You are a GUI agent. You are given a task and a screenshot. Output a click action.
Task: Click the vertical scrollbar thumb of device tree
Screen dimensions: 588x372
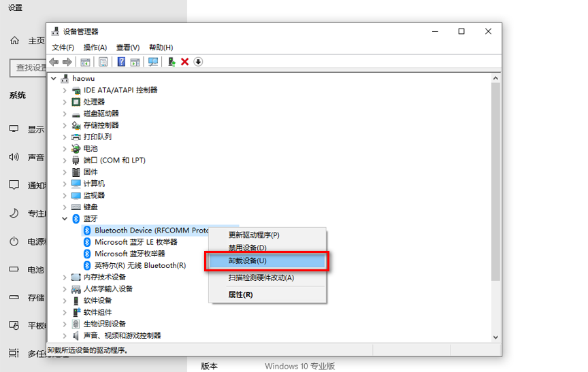click(495, 182)
